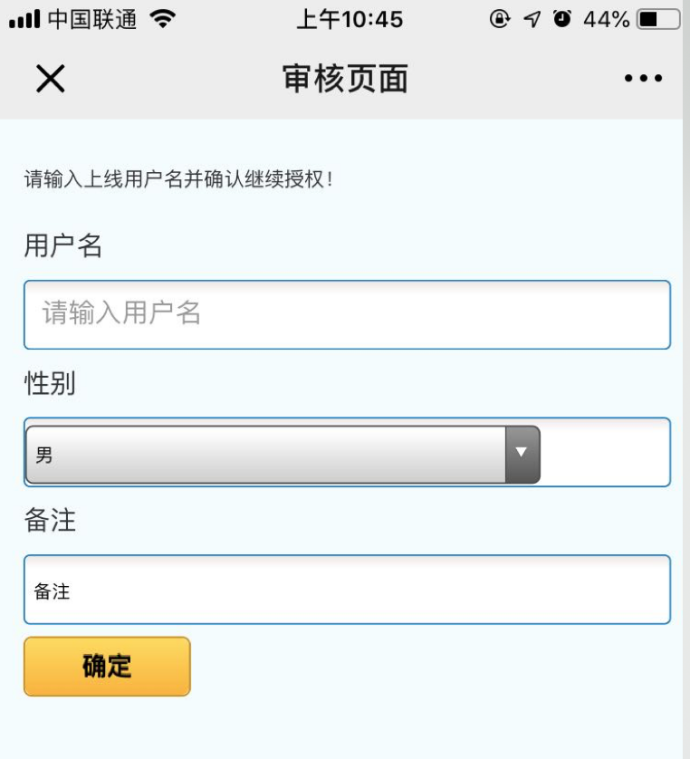This screenshot has height=759, width=690.
Task: Click the dropdown arrow on gender selector
Action: (x=521, y=453)
